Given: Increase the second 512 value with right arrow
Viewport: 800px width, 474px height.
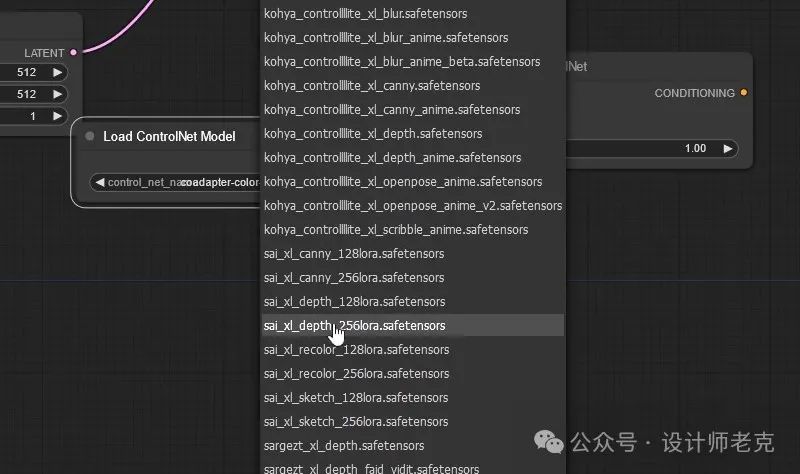Looking at the screenshot, I should click(x=58, y=94).
